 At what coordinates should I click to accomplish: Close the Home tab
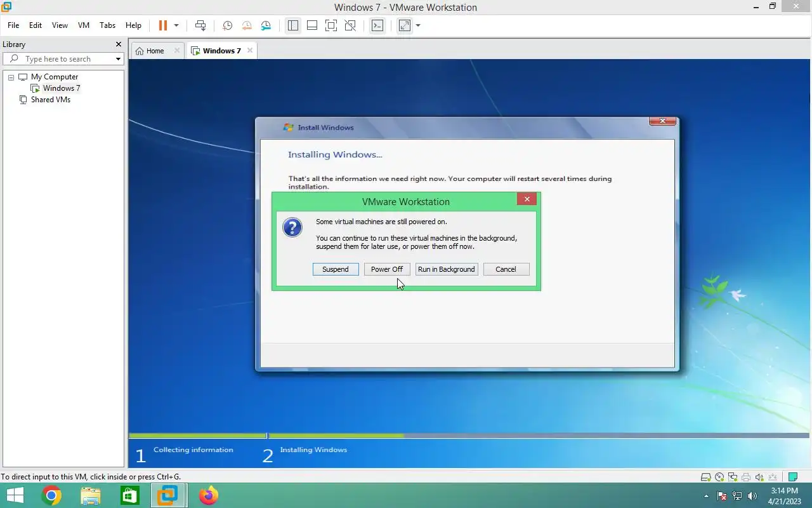coord(177,51)
